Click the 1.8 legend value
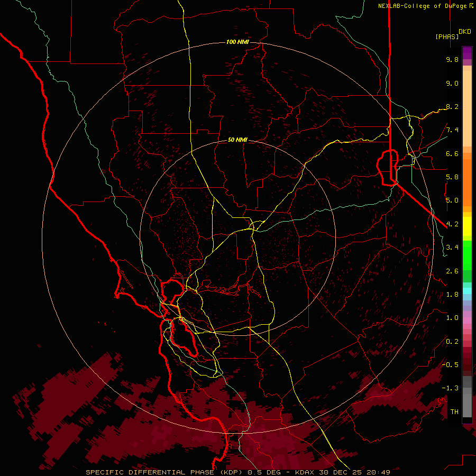476x476 pixels. [452, 295]
